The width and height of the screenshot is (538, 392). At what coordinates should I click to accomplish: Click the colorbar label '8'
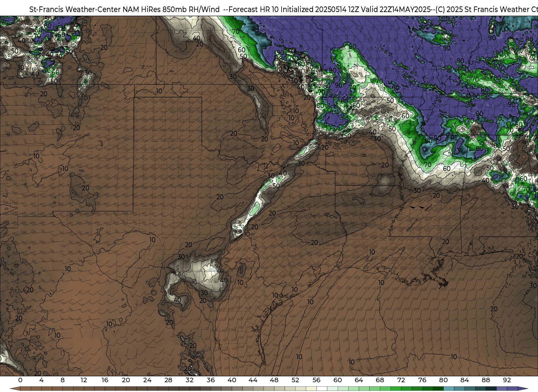tap(62, 380)
